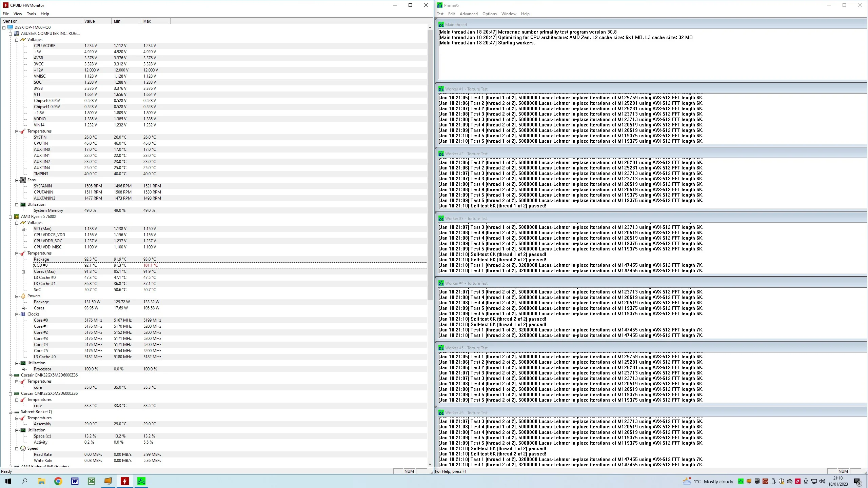This screenshot has height=488, width=868.
Task: Expand the Cores (Max) temperature row
Action: (x=23, y=271)
